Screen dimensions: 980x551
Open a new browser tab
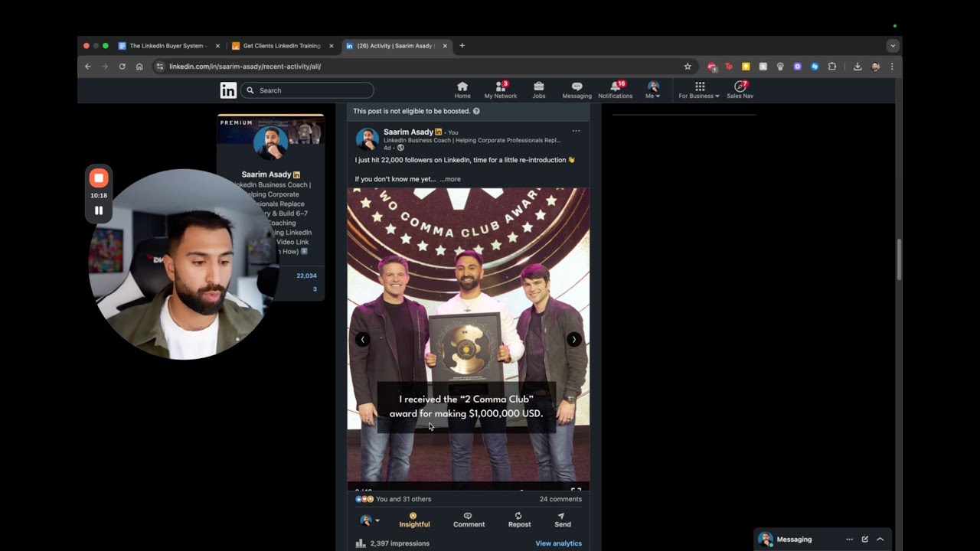(462, 46)
